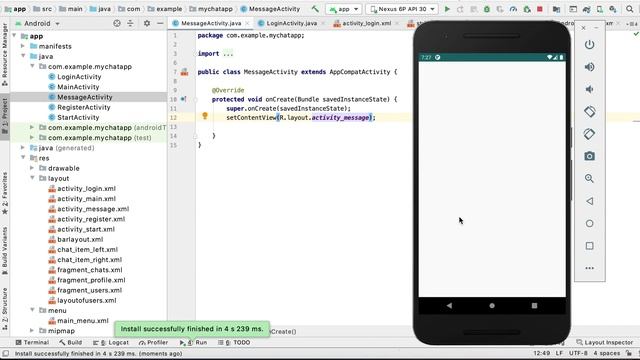Click the red Stop button in toolbar

tap(540, 9)
